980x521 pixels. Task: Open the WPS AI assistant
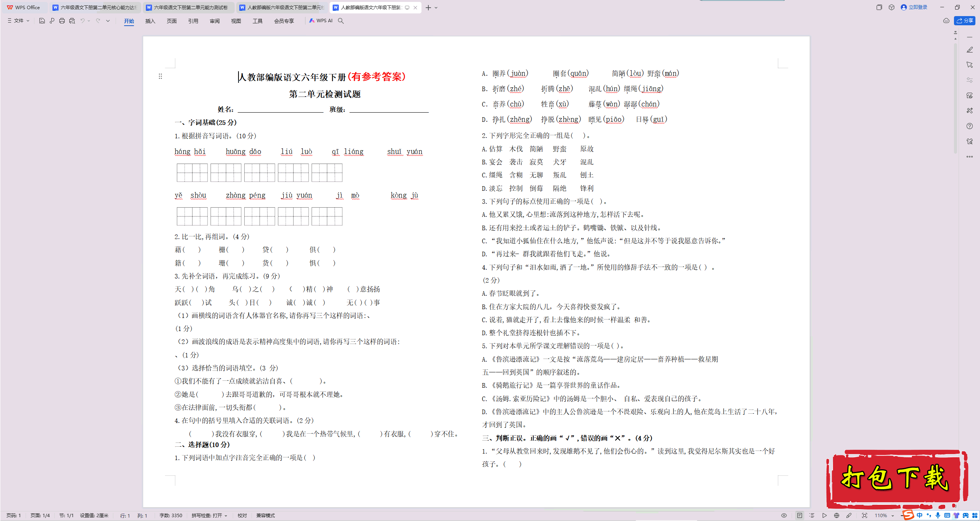pos(321,21)
